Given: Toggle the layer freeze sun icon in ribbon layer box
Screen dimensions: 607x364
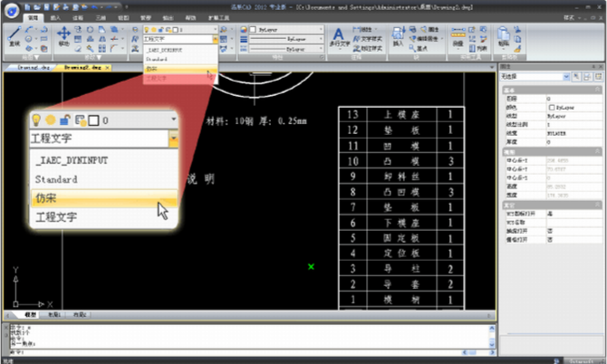Looking at the screenshot, I should (154, 30).
